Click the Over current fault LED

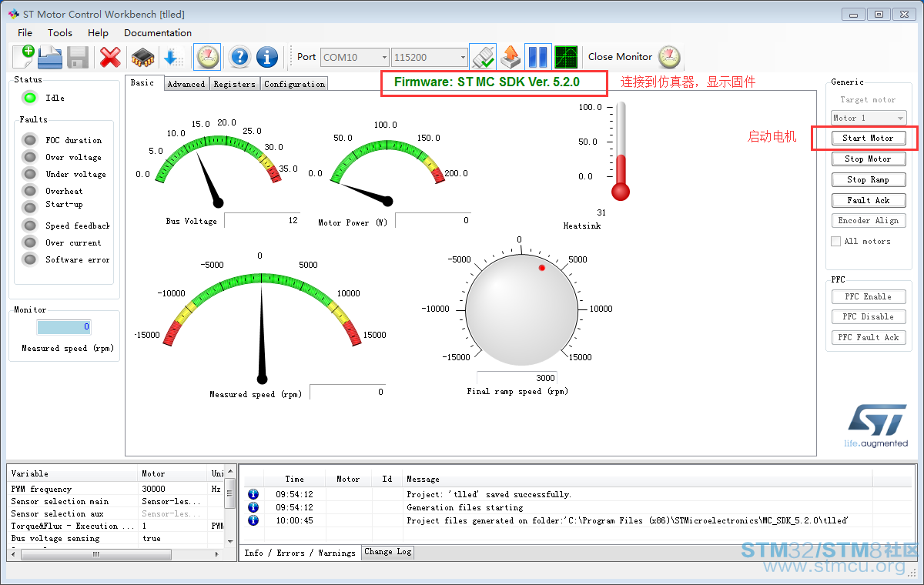tap(30, 242)
